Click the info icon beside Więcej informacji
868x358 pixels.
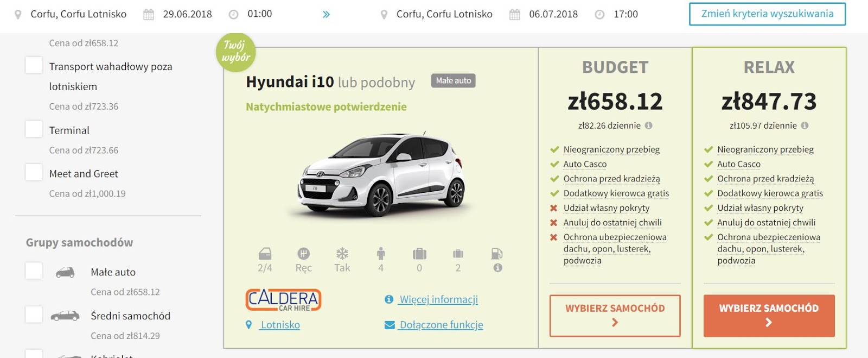pos(389,299)
